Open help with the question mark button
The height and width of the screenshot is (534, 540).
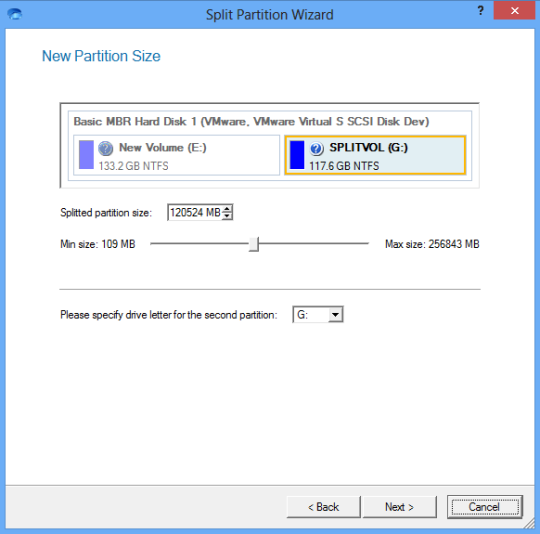[x=480, y=11]
